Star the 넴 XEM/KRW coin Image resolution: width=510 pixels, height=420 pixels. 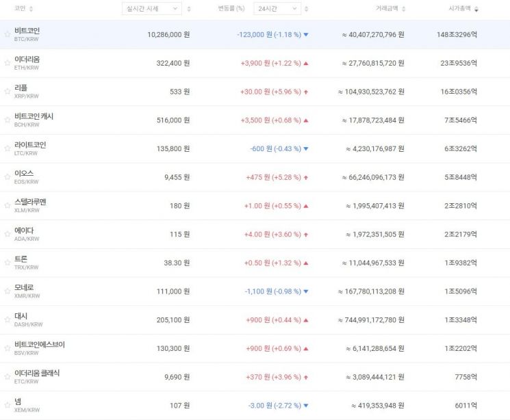click(7, 406)
